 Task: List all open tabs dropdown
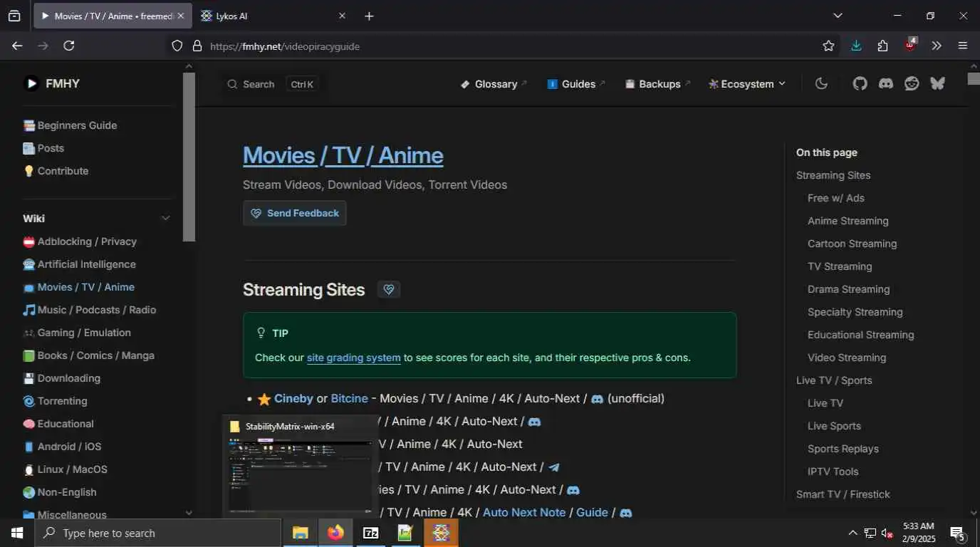point(838,16)
